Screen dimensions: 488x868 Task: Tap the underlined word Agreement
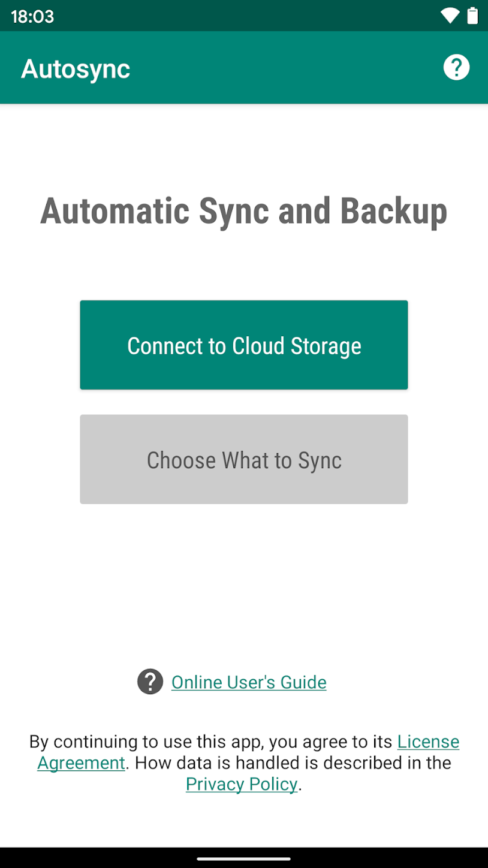[x=81, y=763]
